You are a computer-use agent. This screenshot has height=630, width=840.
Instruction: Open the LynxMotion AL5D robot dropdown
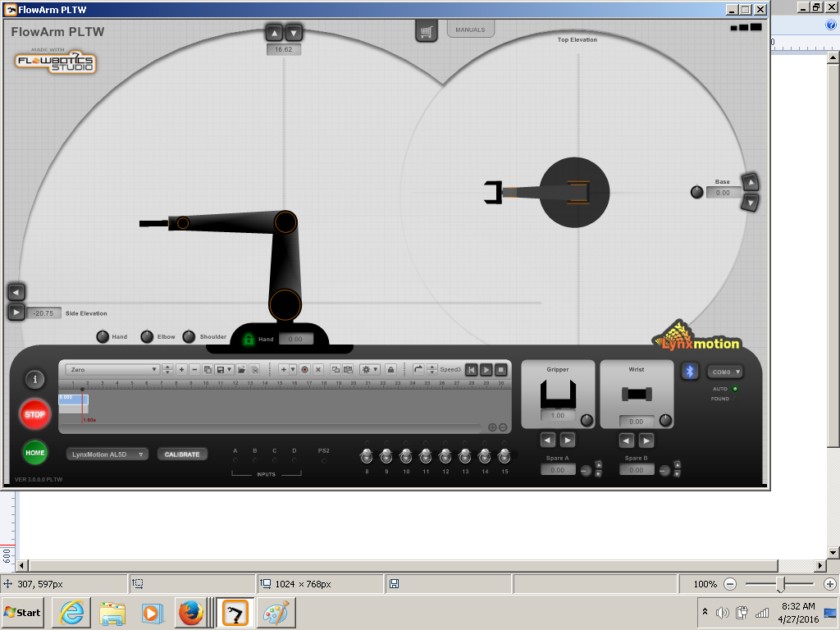107,454
